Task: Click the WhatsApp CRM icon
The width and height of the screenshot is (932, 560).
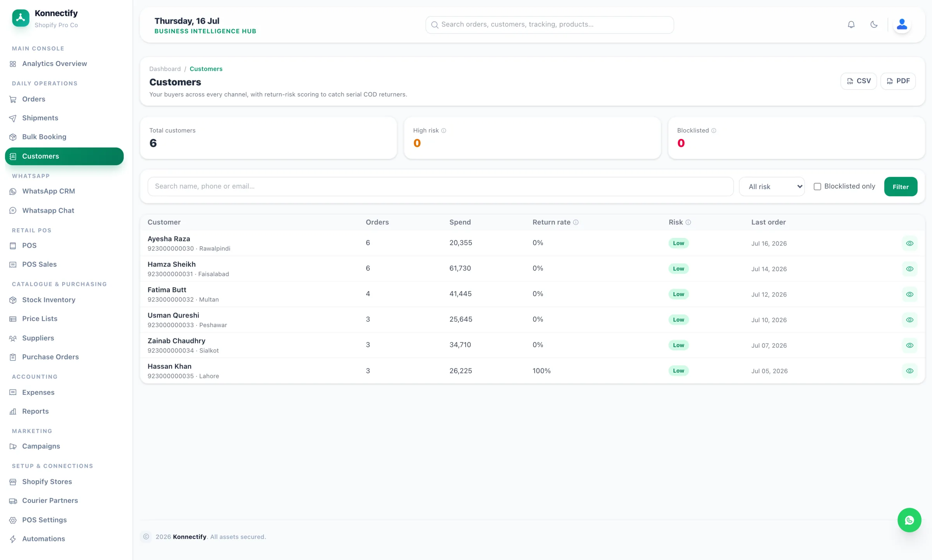Action: [x=13, y=191]
